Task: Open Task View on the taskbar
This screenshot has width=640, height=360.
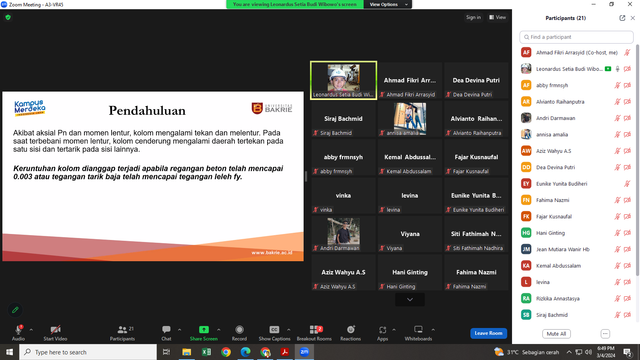Action: (x=166, y=352)
